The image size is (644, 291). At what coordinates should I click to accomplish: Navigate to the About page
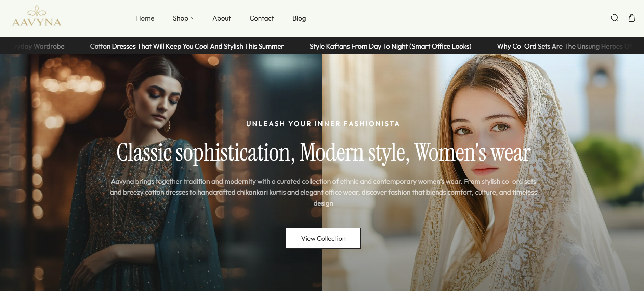[x=221, y=18]
